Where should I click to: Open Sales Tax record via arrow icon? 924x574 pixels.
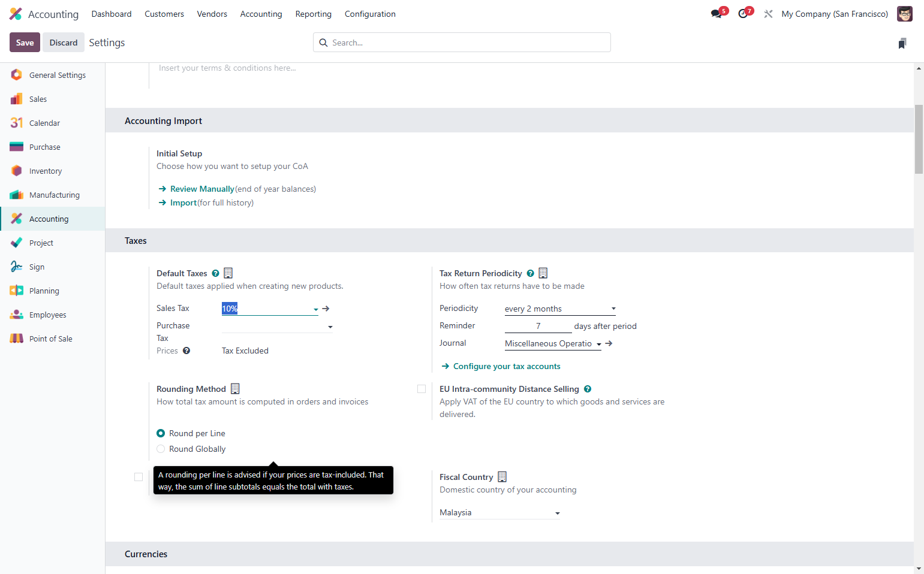click(326, 309)
